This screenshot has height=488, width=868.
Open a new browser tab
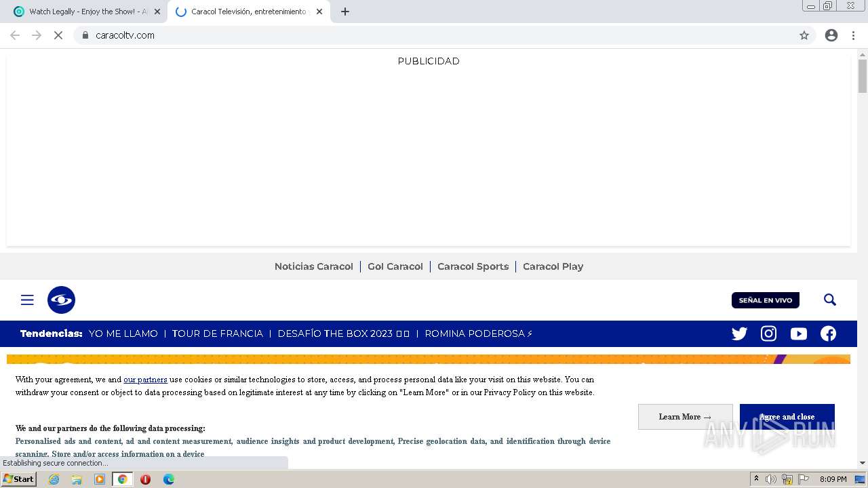tap(344, 12)
